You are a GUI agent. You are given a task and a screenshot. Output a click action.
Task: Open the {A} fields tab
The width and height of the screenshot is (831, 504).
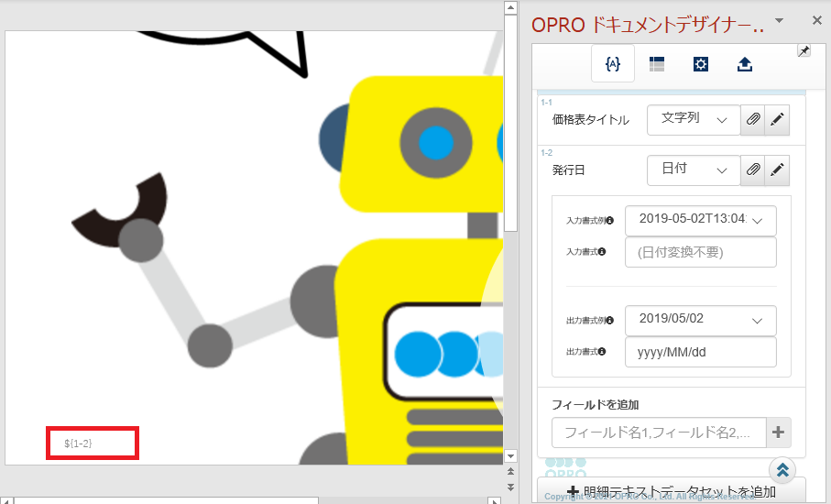point(613,64)
